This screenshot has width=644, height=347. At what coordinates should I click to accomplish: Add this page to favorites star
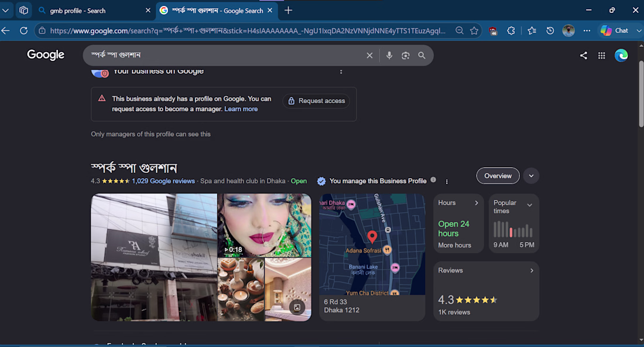474,30
